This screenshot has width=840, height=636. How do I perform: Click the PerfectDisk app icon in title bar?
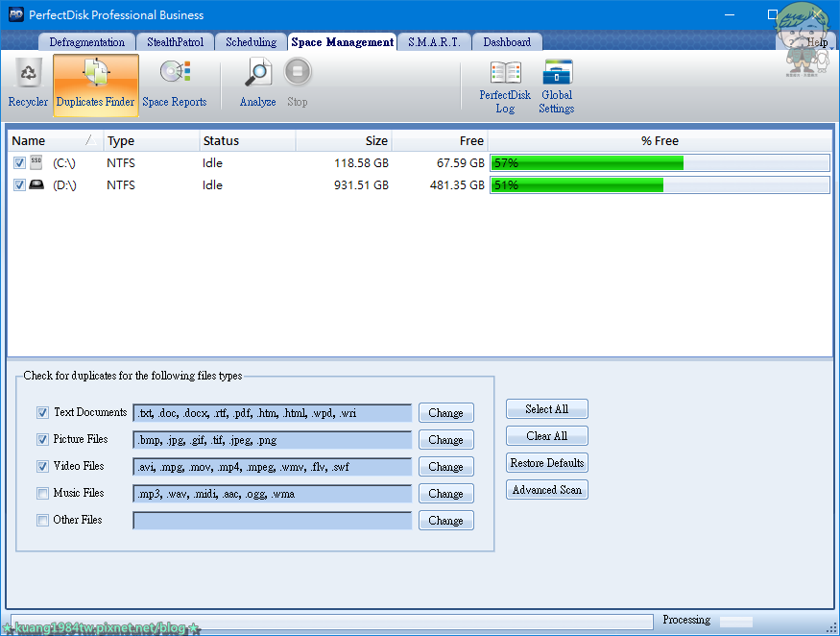coord(16,14)
